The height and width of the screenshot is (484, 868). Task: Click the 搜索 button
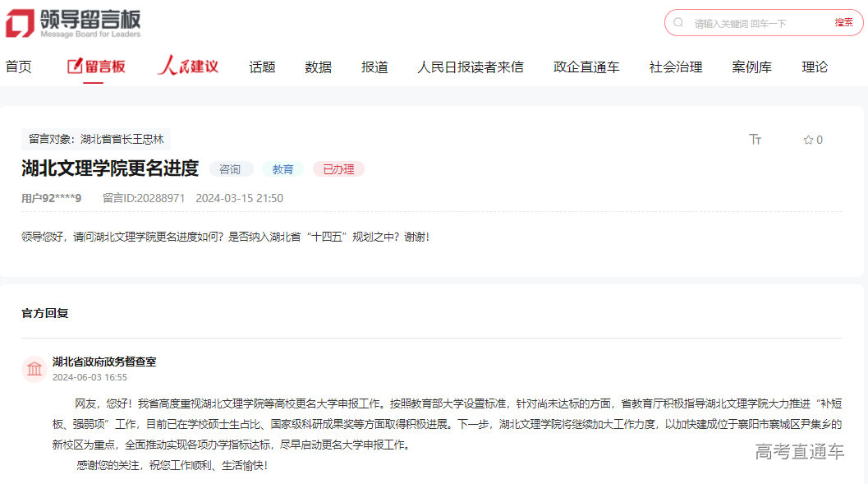tap(843, 22)
